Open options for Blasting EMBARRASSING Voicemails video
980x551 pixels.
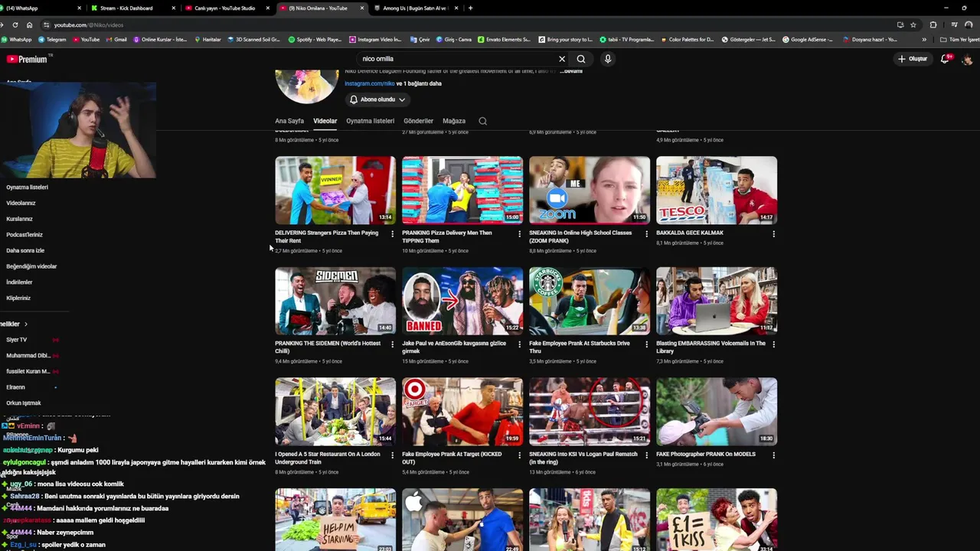click(773, 344)
